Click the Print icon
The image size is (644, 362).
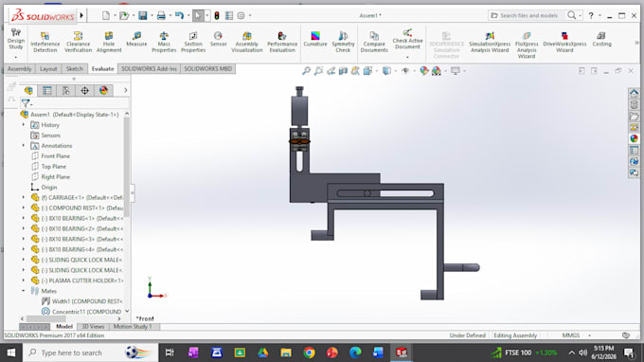coord(161,15)
